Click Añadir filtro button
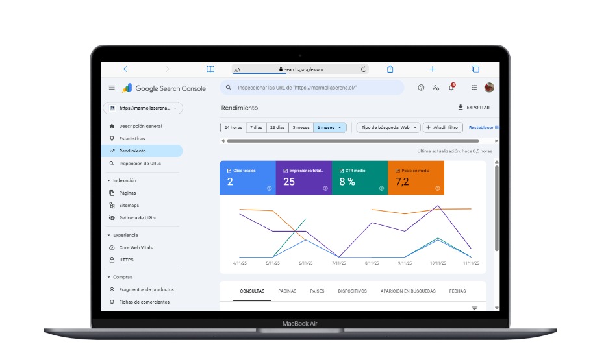 tap(442, 128)
